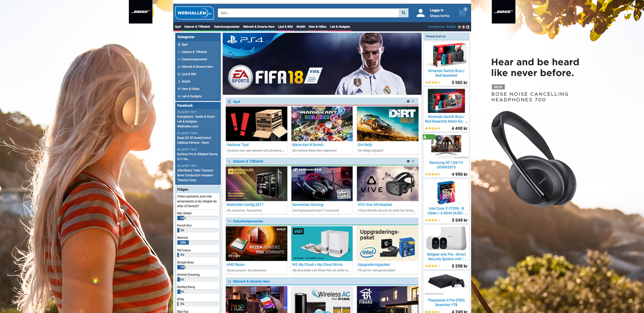644x313 pixels.
Task: Open AfterShokz Trekz Titanium Facebook post
Action: [x=196, y=175]
